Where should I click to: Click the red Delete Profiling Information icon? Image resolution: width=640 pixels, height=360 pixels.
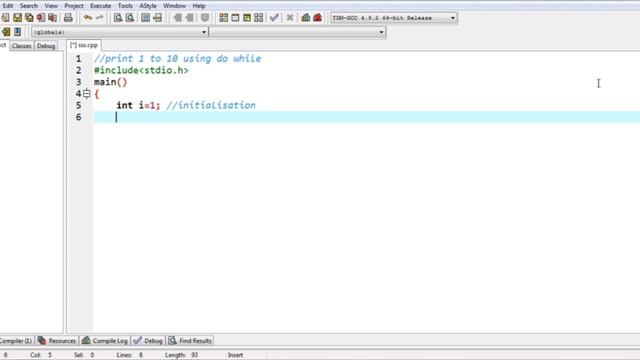click(x=318, y=18)
